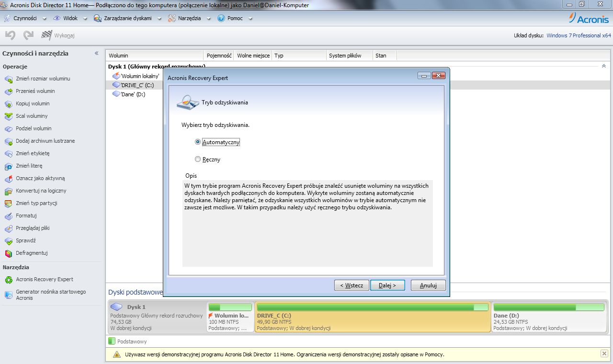Sort by the Pojemność column header
The height and width of the screenshot is (364, 613).
click(219, 56)
